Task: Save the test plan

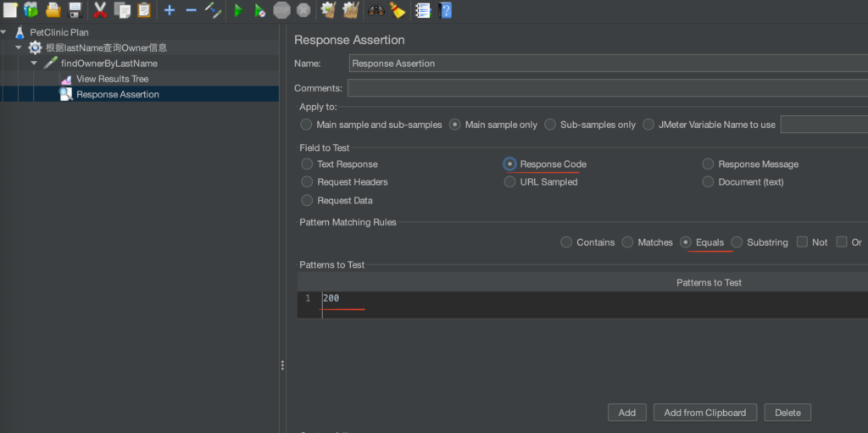Action: (x=75, y=9)
